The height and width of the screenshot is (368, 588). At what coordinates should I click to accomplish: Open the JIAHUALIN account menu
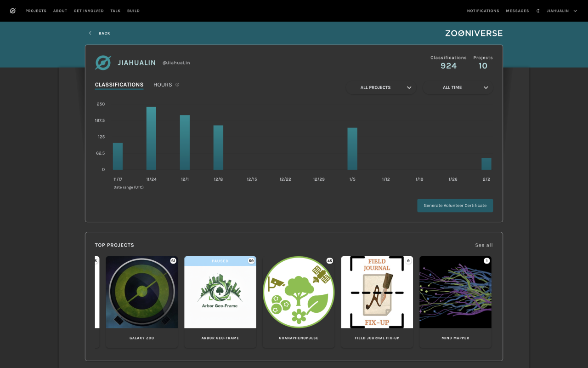(562, 11)
